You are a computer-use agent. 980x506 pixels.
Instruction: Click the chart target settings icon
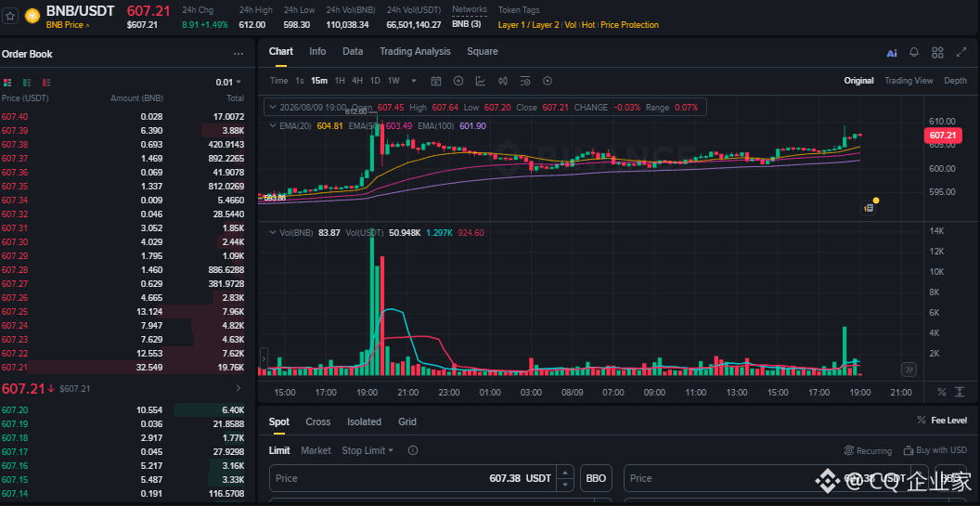[548, 81]
